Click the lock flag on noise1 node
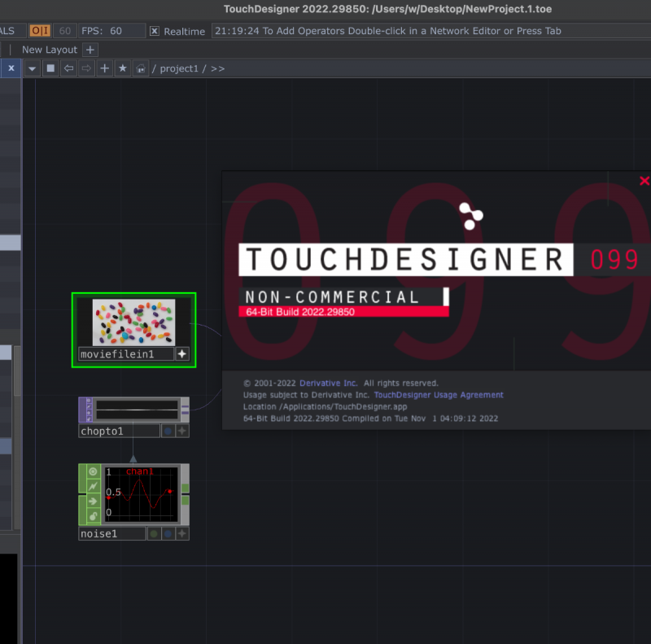This screenshot has height=644, width=651. point(94,516)
